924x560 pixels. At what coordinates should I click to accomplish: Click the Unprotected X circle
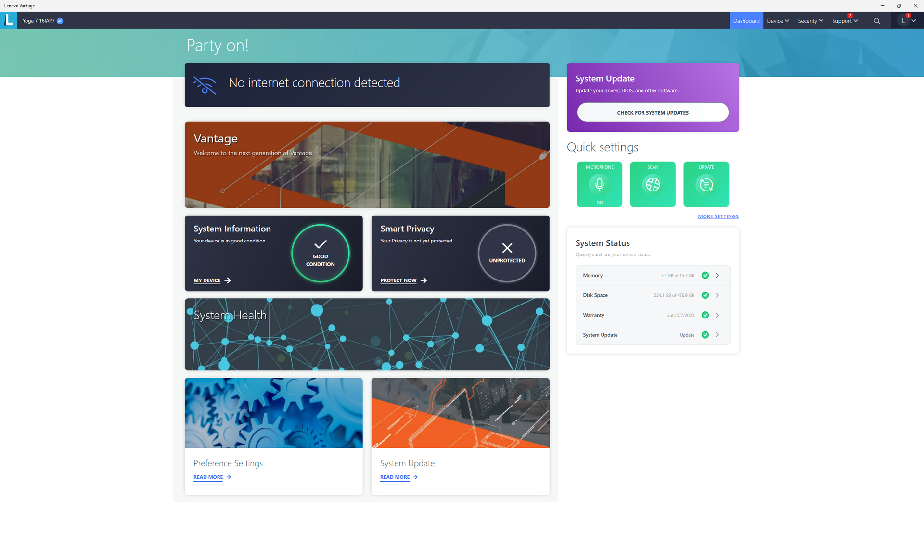[507, 253]
